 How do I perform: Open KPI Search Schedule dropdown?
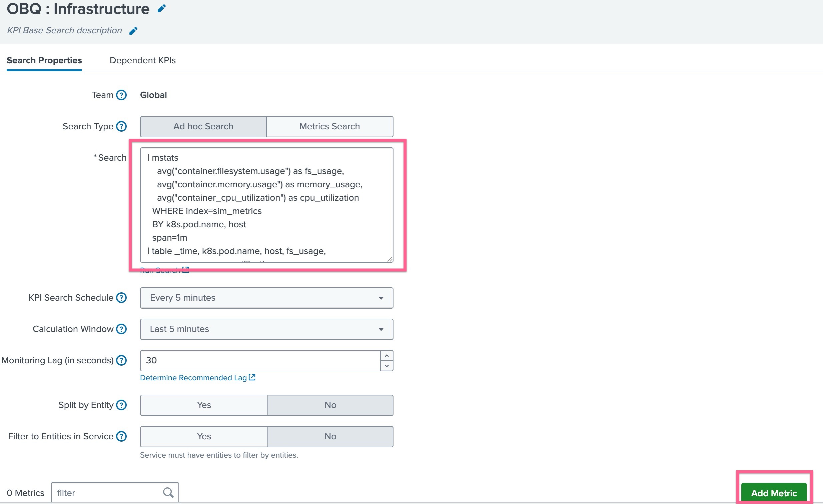click(x=266, y=298)
